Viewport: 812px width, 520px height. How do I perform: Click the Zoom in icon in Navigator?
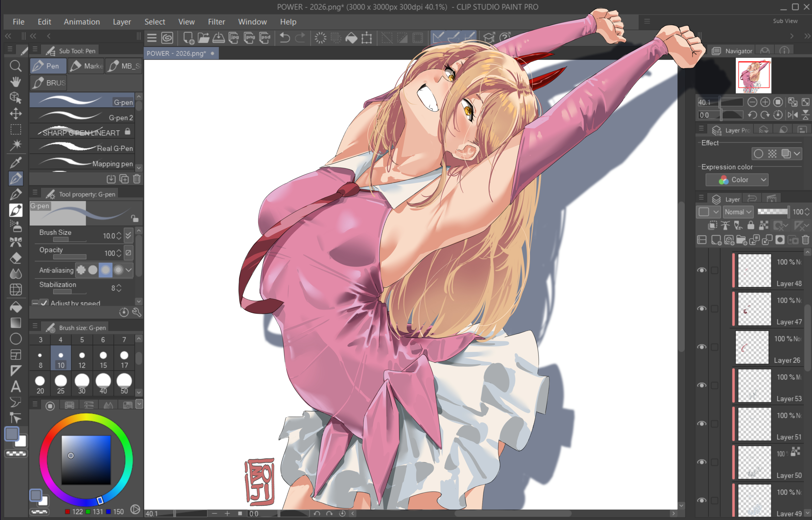point(765,102)
